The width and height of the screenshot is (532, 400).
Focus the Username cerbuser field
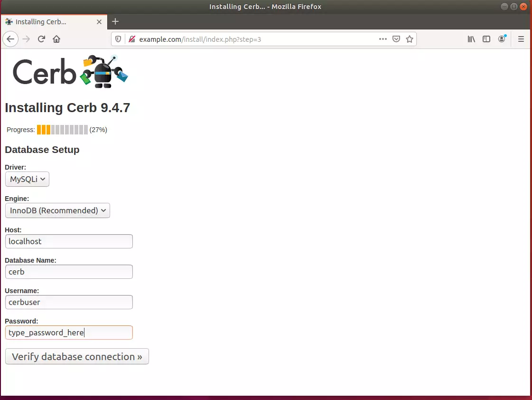click(x=69, y=302)
